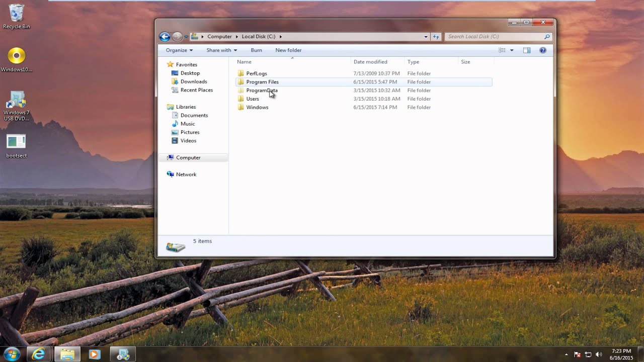Select the ProgramData folder name

pos(262,90)
